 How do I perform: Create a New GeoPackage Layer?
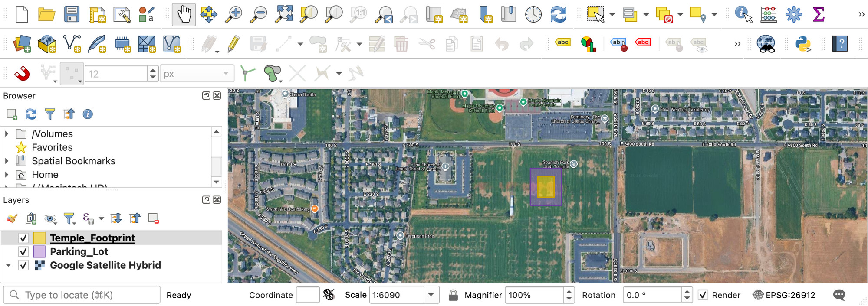pos(47,44)
